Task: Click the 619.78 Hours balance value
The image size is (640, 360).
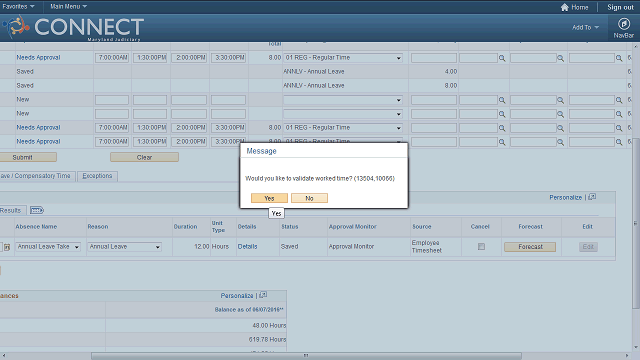Action: tap(267, 339)
